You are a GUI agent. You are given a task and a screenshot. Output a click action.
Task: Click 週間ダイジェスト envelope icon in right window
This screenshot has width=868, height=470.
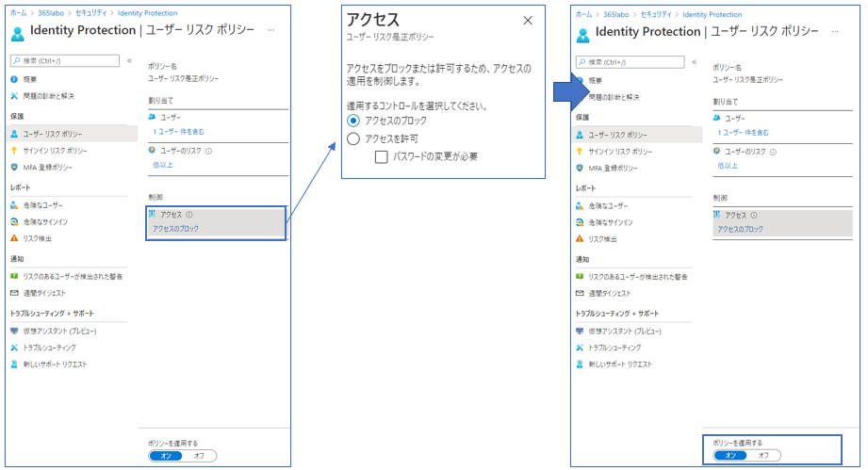pyautogui.click(x=580, y=293)
